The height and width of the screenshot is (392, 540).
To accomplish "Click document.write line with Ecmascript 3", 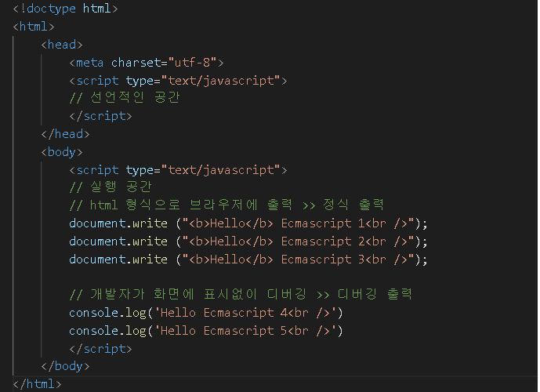I will [x=248, y=259].
